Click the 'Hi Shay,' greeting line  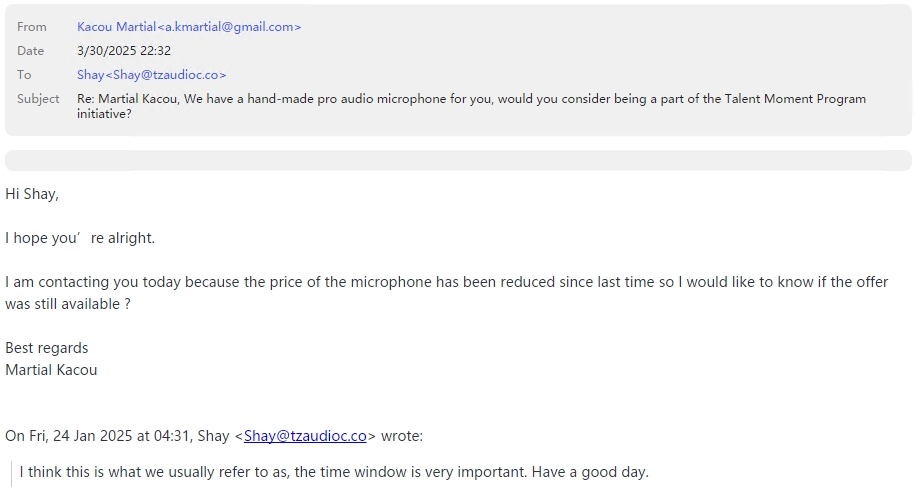32,194
